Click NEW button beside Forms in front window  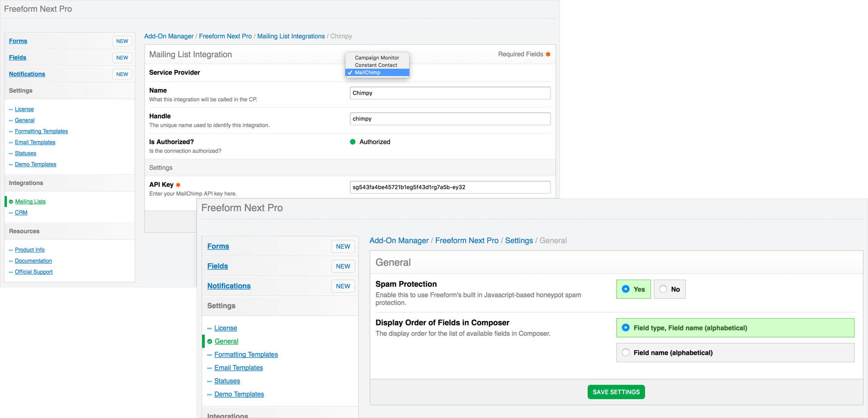[343, 247]
